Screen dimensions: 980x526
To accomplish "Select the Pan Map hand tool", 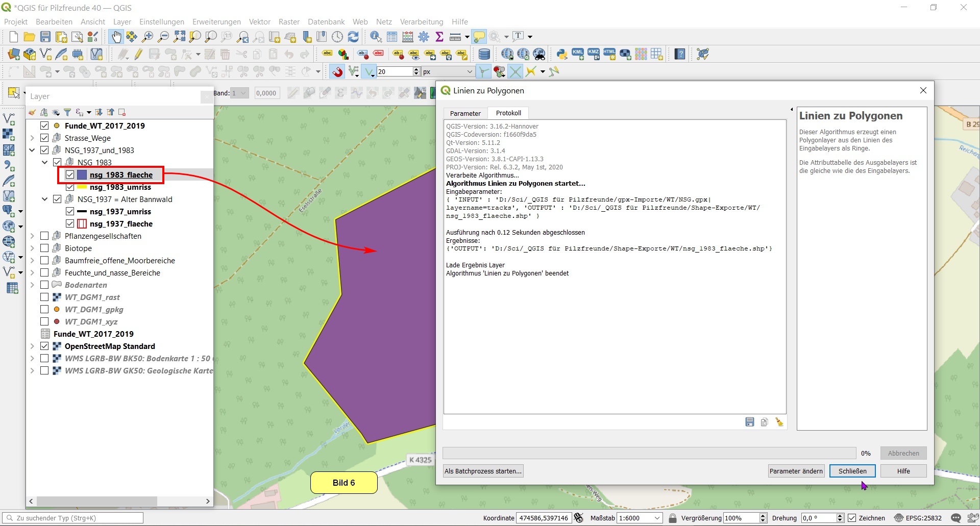I will (116, 37).
